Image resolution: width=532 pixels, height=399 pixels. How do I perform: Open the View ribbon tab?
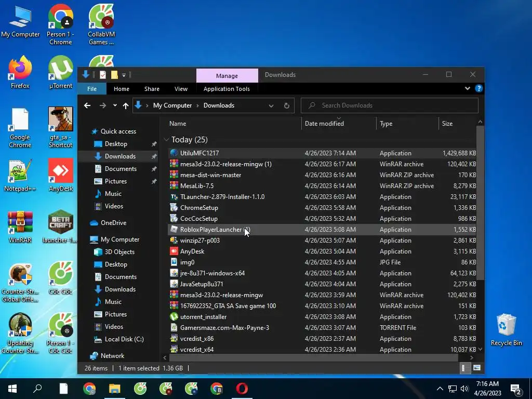tap(181, 89)
